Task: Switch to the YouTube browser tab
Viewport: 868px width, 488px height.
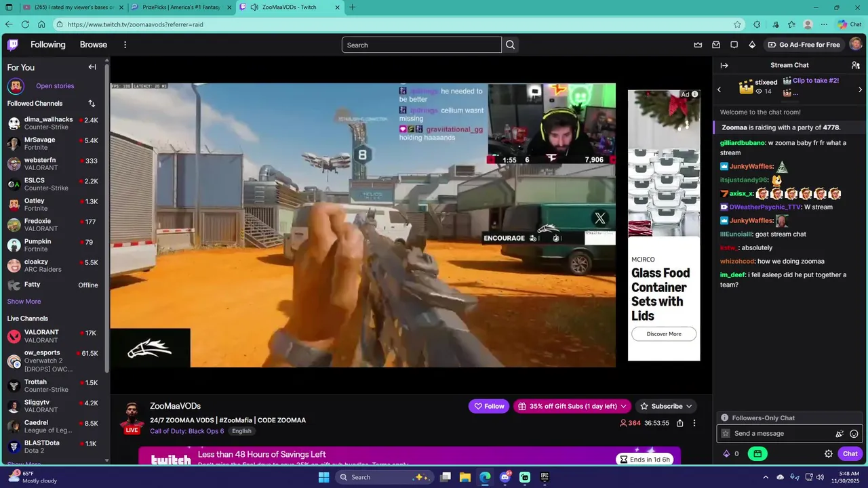Action: pyautogui.click(x=73, y=7)
